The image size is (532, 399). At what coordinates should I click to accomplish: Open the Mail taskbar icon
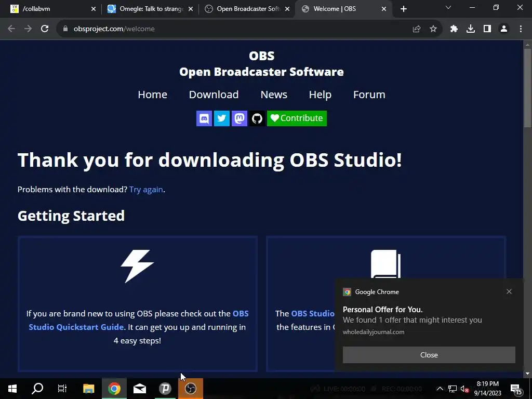point(140,389)
